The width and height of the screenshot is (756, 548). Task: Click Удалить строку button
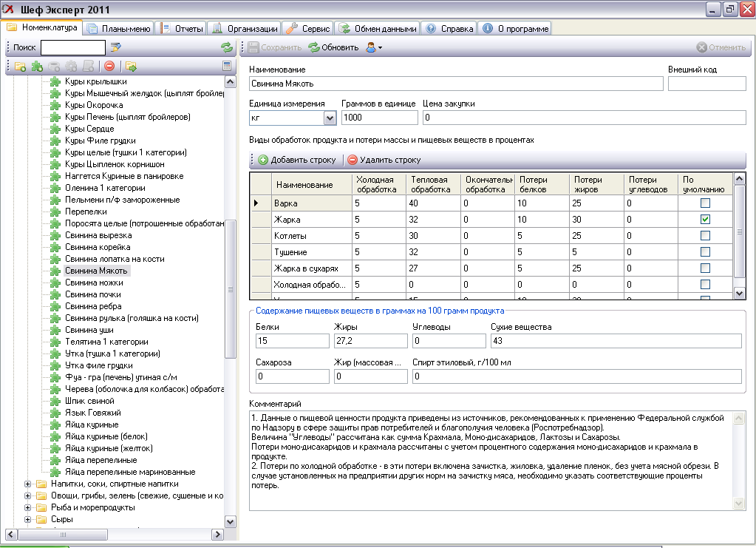click(384, 160)
